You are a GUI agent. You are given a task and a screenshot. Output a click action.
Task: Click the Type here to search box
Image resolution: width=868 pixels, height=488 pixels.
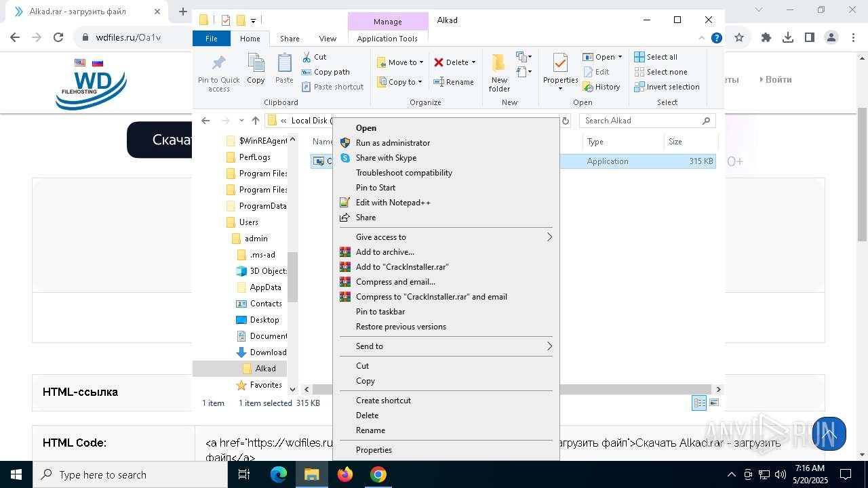click(x=130, y=474)
